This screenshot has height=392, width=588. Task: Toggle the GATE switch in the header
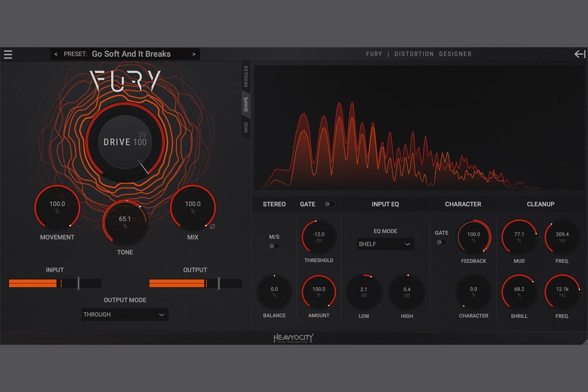330,204
